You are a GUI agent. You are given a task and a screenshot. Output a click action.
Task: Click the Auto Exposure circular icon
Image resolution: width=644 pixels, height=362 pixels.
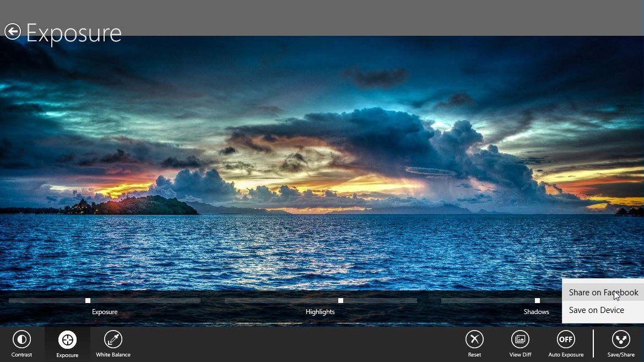(x=566, y=339)
